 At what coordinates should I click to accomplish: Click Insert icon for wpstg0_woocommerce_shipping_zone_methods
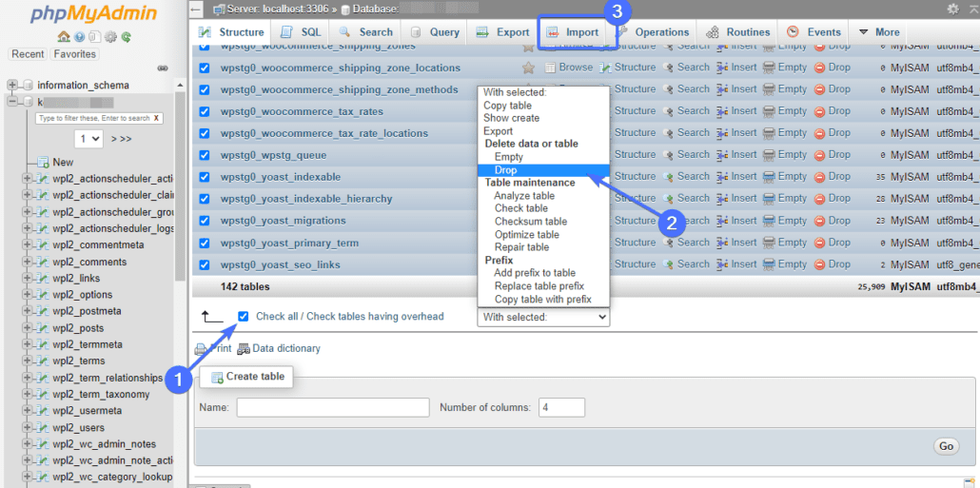722,89
